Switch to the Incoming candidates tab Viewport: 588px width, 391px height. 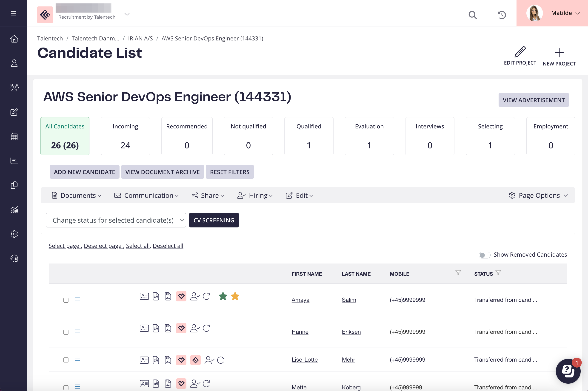125,136
